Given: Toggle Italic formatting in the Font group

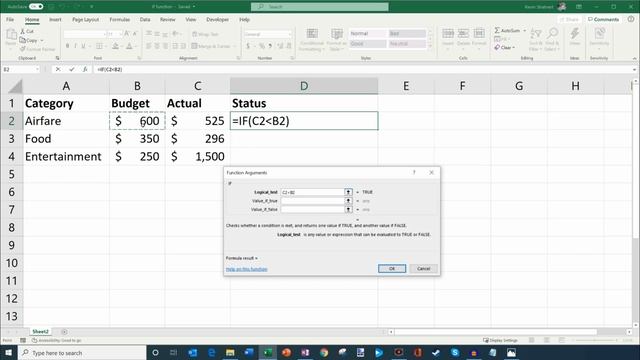Looking at the screenshot, I should point(75,46).
